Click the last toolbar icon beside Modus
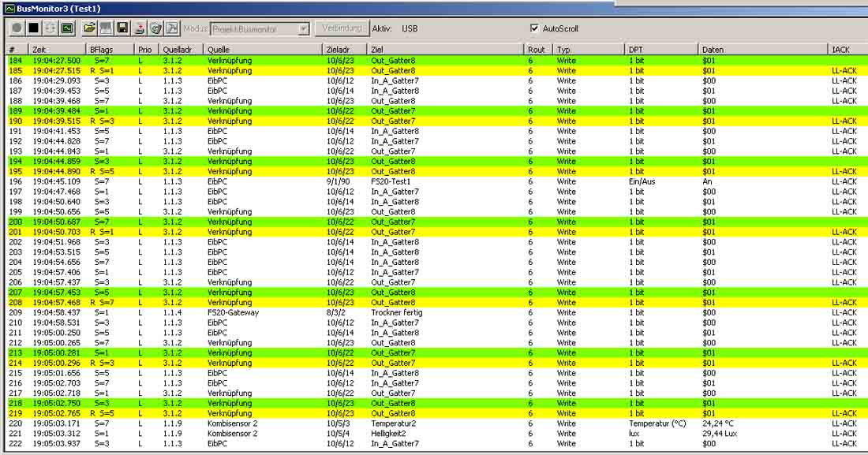This screenshot has width=868, height=455. click(x=172, y=28)
